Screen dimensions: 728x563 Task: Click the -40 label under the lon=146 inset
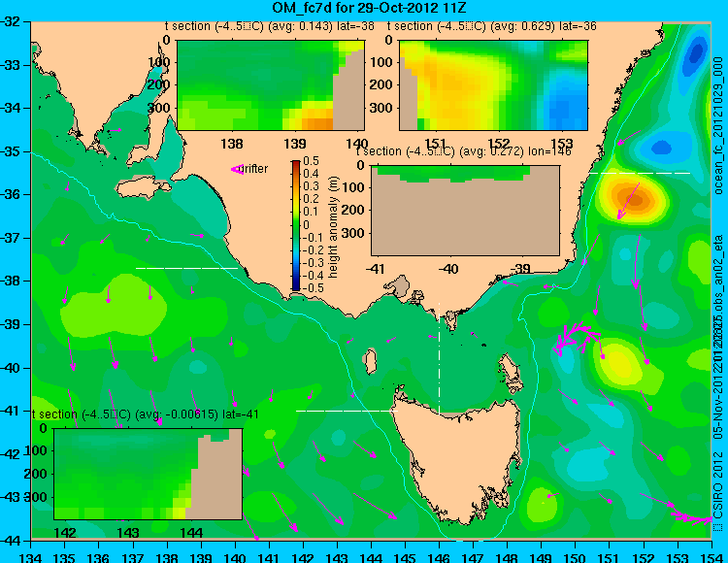click(x=448, y=269)
